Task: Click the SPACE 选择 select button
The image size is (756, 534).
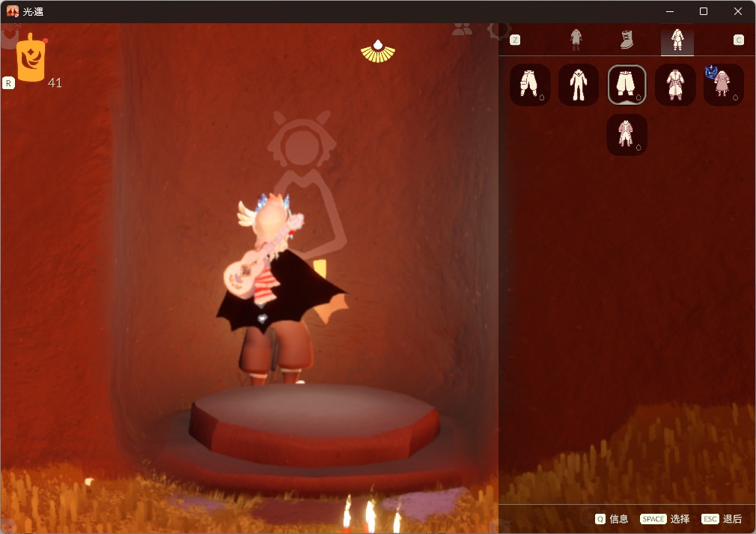Action: point(665,519)
